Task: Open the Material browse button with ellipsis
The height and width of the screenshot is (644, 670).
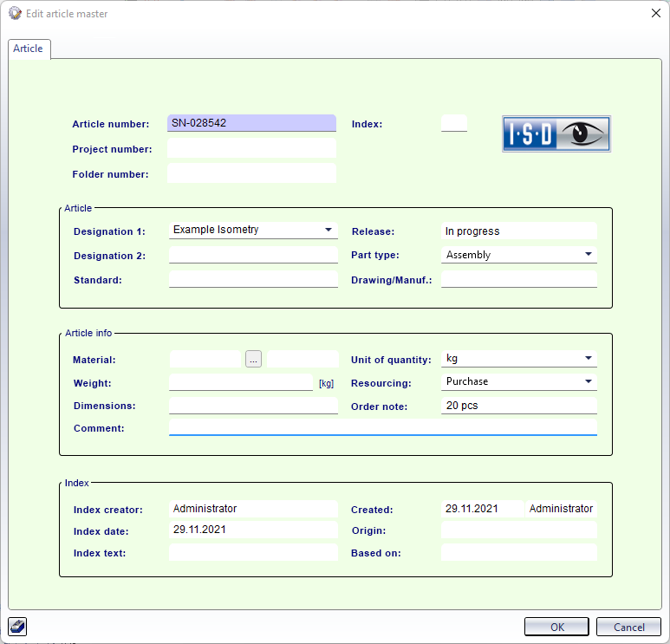Action: [253, 359]
